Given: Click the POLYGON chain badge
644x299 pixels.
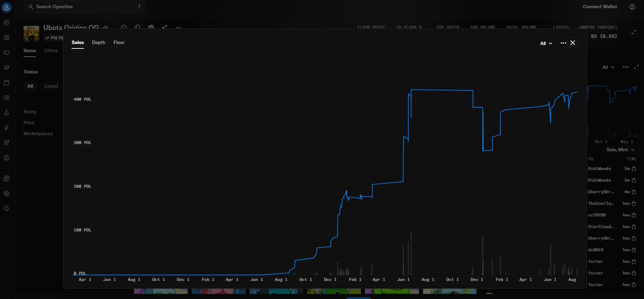Looking at the screenshot, I should point(54,38).
